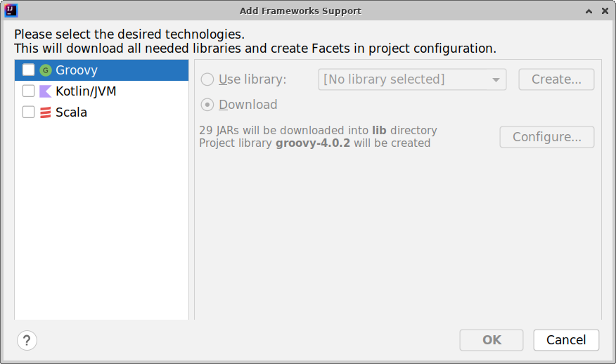Open help with the question mark button
The height and width of the screenshot is (364, 616).
pyautogui.click(x=27, y=341)
